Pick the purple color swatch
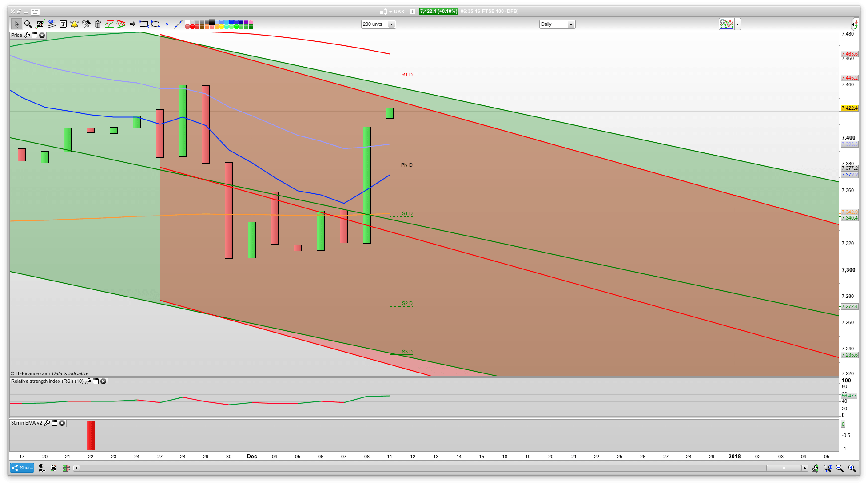This screenshot has width=868, height=485. pyautogui.click(x=246, y=22)
